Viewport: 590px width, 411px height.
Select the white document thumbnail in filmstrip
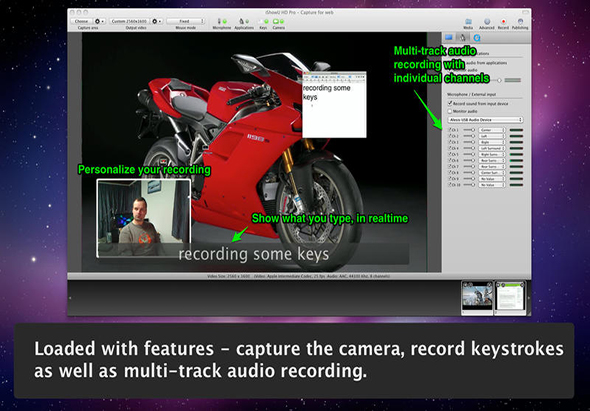click(x=510, y=297)
